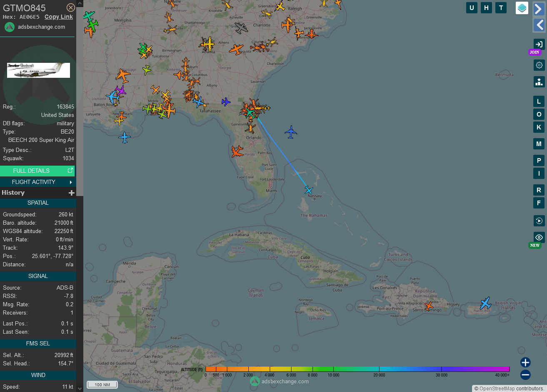Select the dark blue aircraft east of Tallahassee

(x=226, y=102)
